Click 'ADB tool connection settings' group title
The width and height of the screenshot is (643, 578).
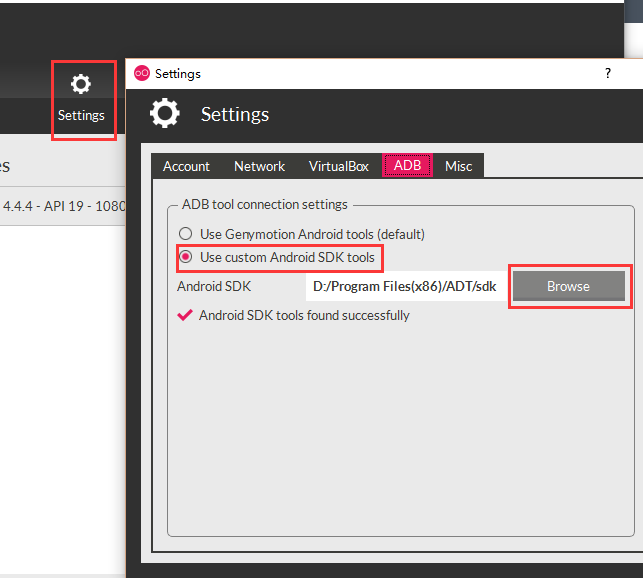pos(264,204)
